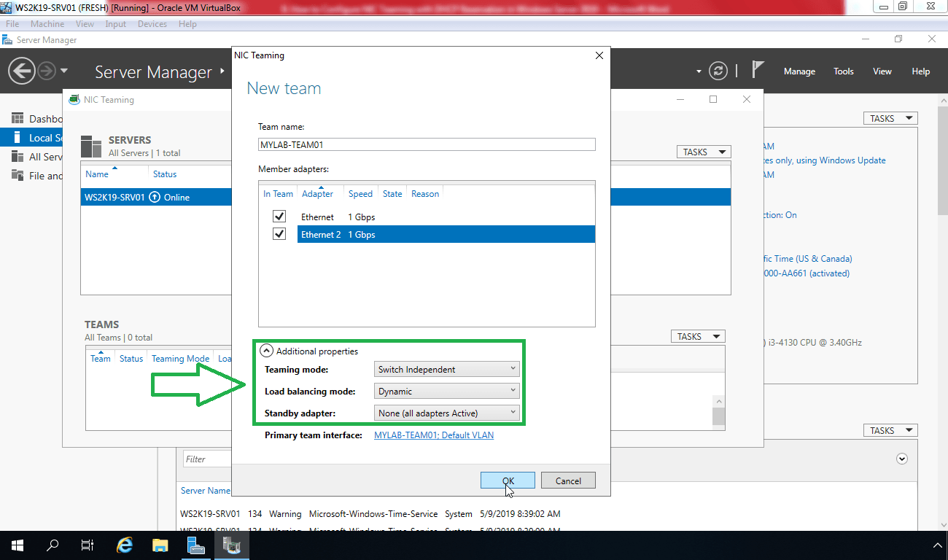Open Task View from the taskbar
Image resolution: width=948 pixels, height=560 pixels.
tap(87, 545)
